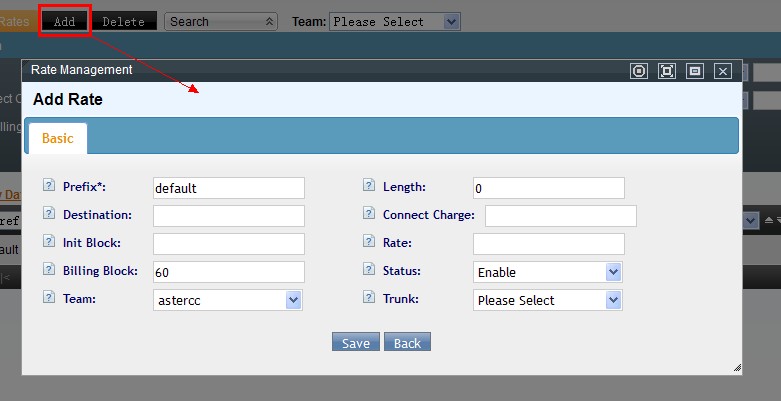Click the help icon beside Destination
Viewport: 781px width, 401px height.
pyautogui.click(x=48, y=214)
